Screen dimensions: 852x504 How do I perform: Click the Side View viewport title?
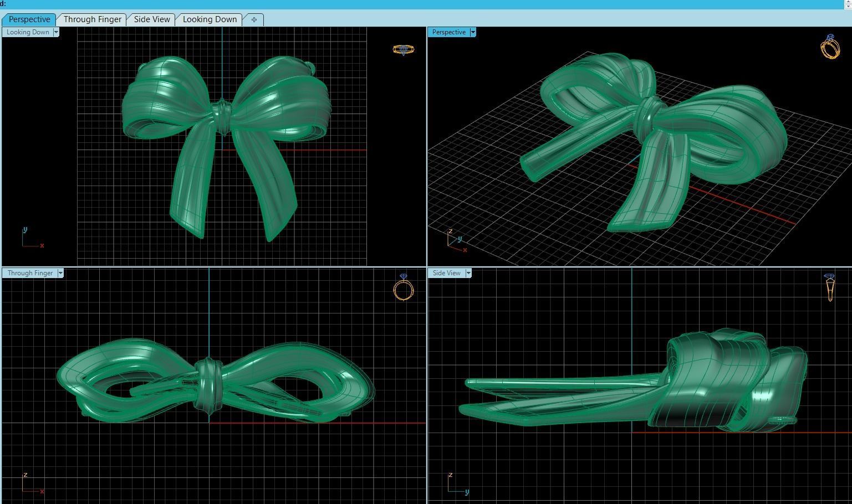click(x=447, y=273)
